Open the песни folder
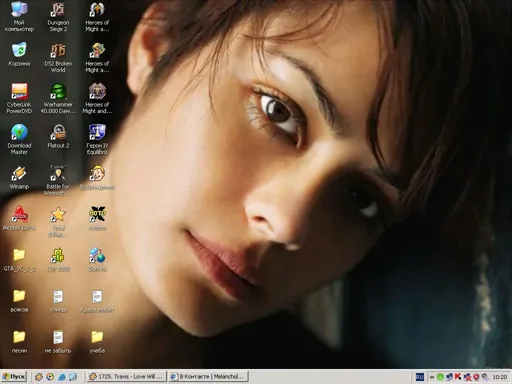 [19, 342]
